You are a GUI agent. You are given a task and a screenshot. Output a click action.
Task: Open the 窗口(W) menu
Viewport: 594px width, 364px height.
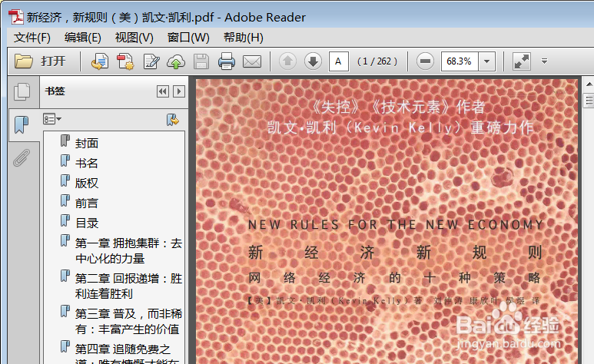pos(188,38)
